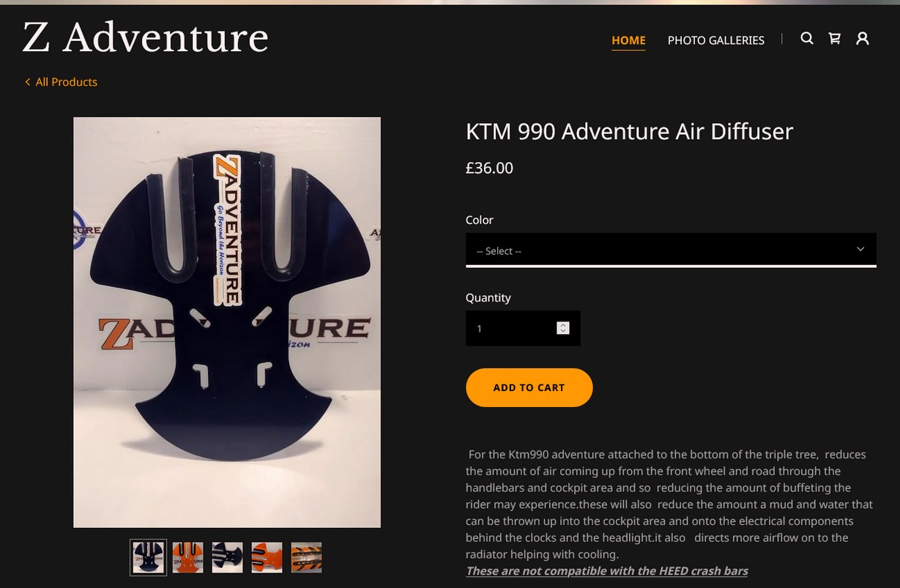Open the shopping cart icon
900x588 pixels.
tap(834, 39)
